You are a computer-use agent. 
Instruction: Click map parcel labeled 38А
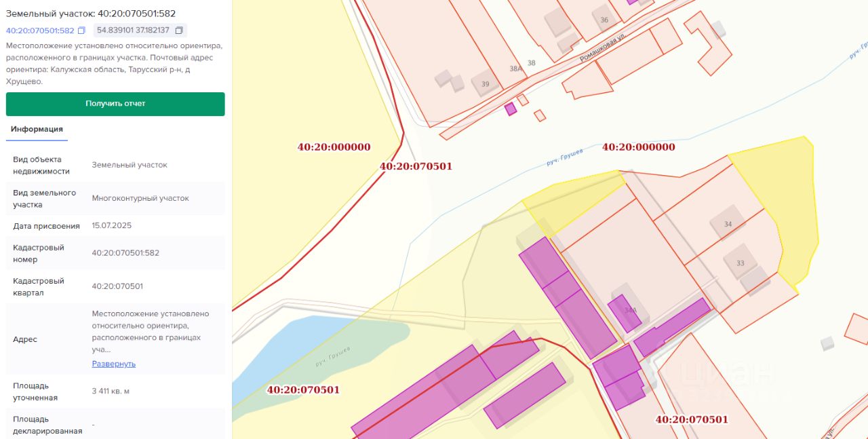coord(516,69)
